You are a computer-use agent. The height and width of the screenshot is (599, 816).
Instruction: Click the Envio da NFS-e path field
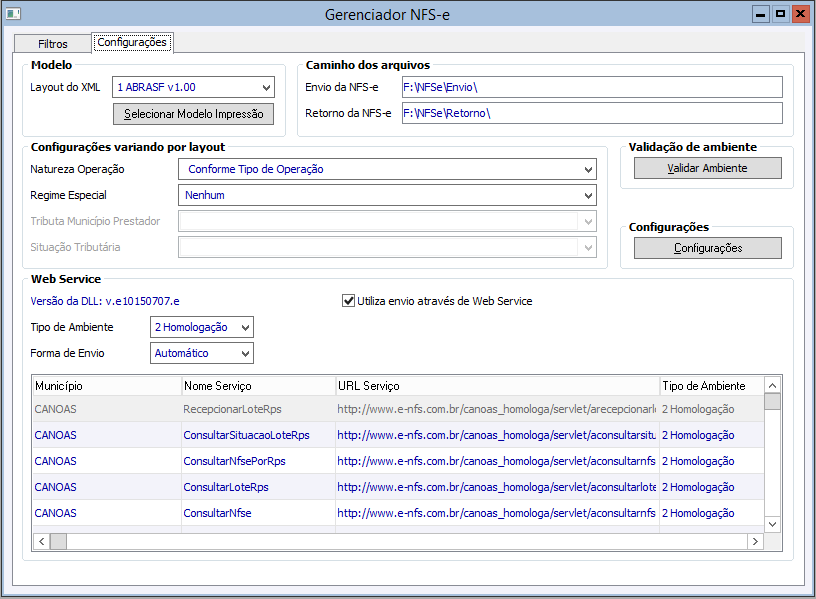click(x=591, y=87)
